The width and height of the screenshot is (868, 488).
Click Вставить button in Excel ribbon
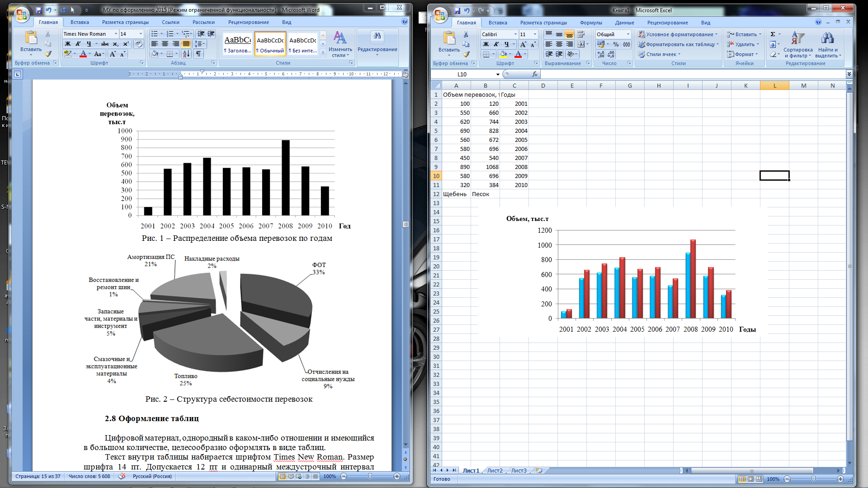point(447,45)
